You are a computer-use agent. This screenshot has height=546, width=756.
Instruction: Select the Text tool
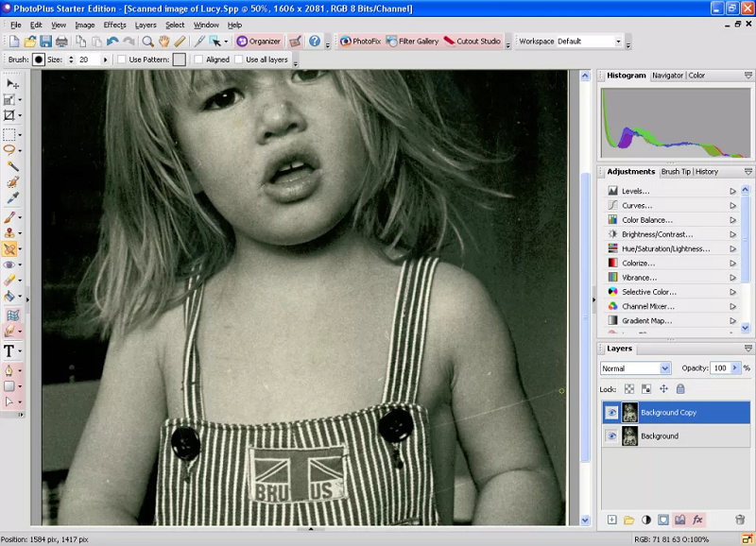[10, 351]
